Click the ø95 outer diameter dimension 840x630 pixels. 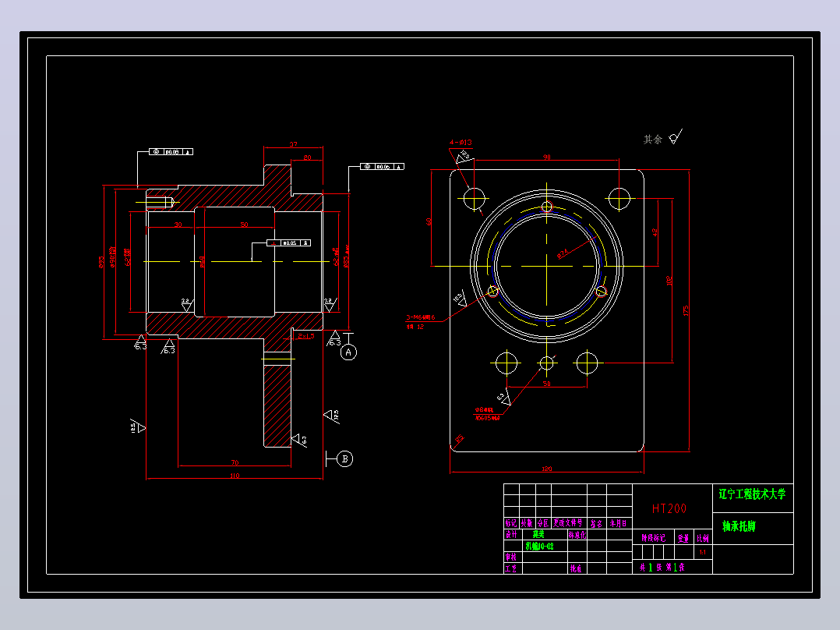[101, 262]
